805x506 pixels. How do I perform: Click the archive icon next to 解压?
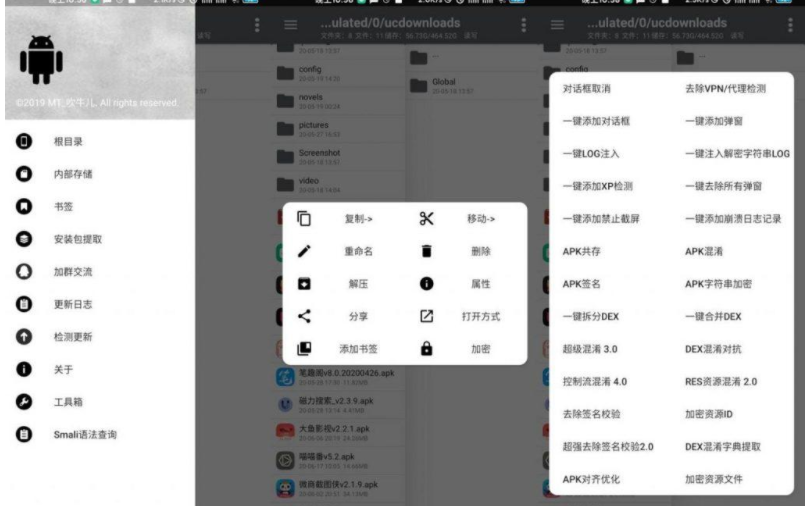pyautogui.click(x=304, y=284)
